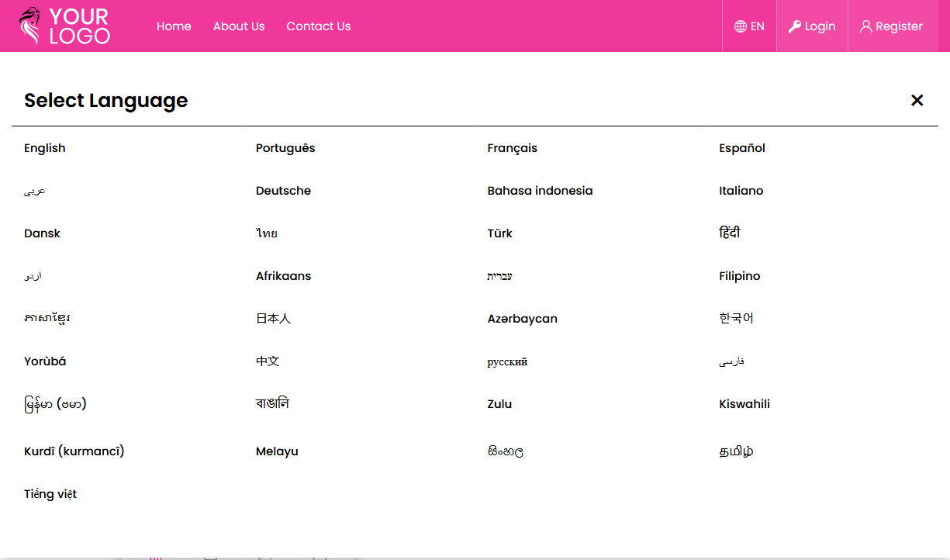Pick Italiano language
This screenshot has height=560, width=950.
point(741,191)
